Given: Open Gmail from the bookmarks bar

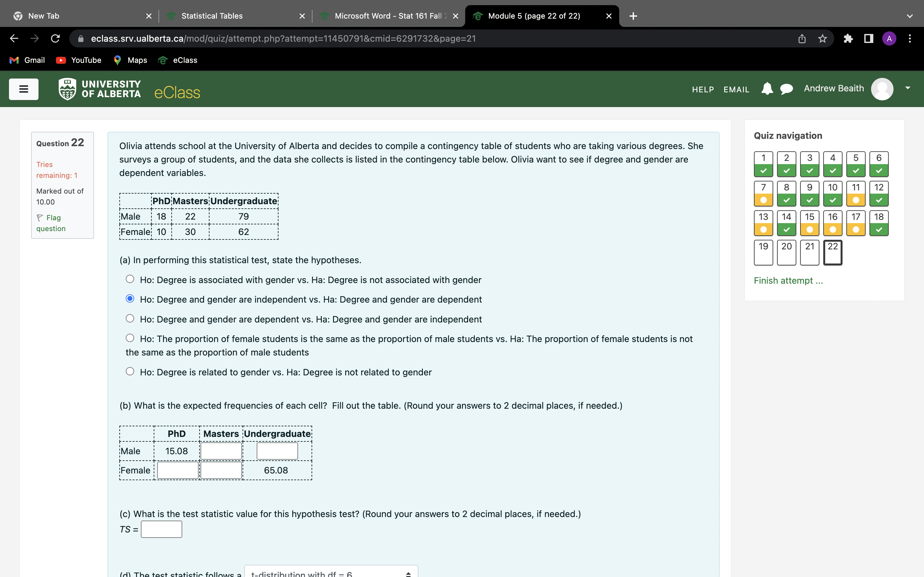Looking at the screenshot, I should 27,60.
